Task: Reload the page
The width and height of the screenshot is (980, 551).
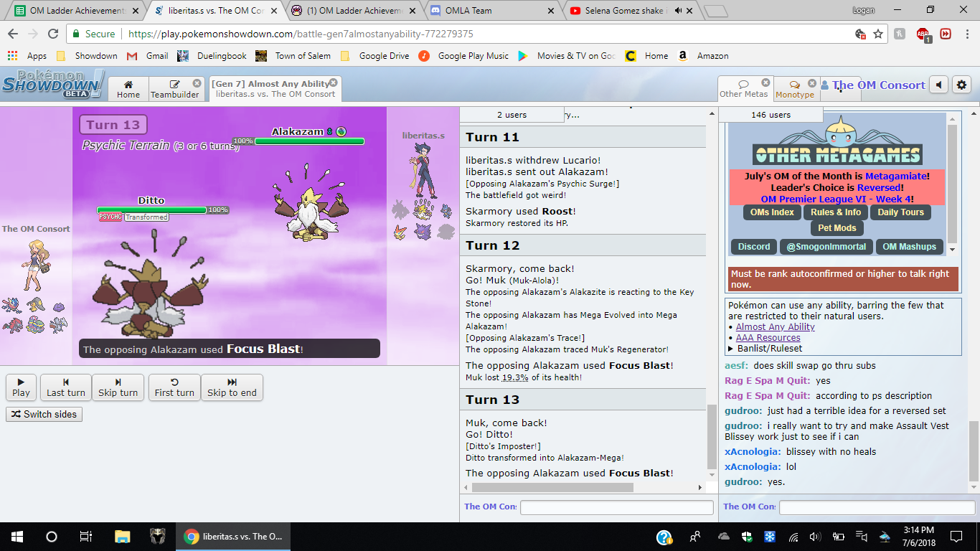Action: click(53, 34)
